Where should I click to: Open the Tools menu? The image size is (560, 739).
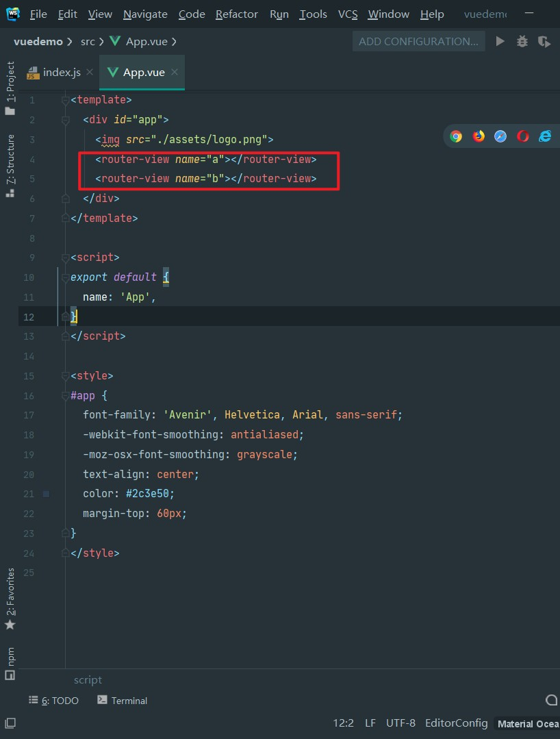click(x=314, y=14)
